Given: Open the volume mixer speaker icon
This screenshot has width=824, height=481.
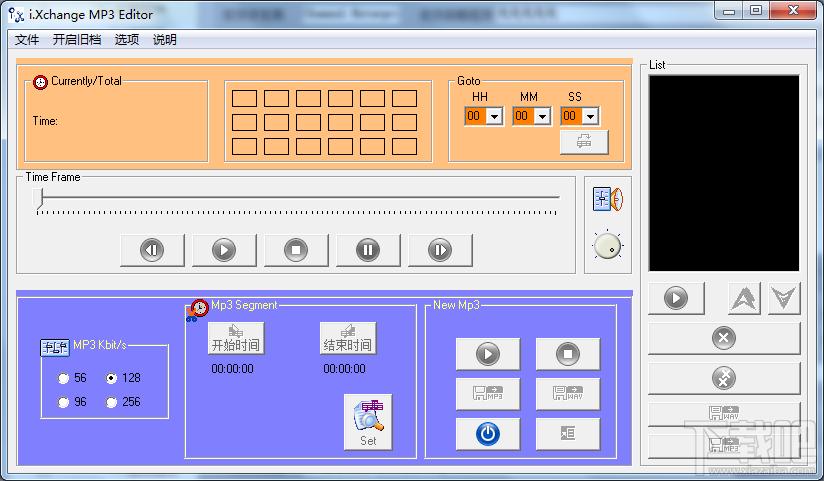Looking at the screenshot, I should tap(608, 199).
